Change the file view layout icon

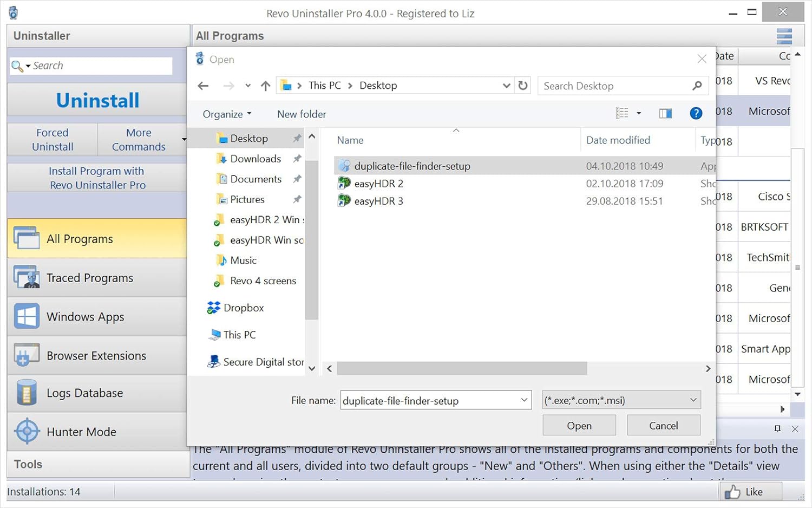click(x=622, y=113)
